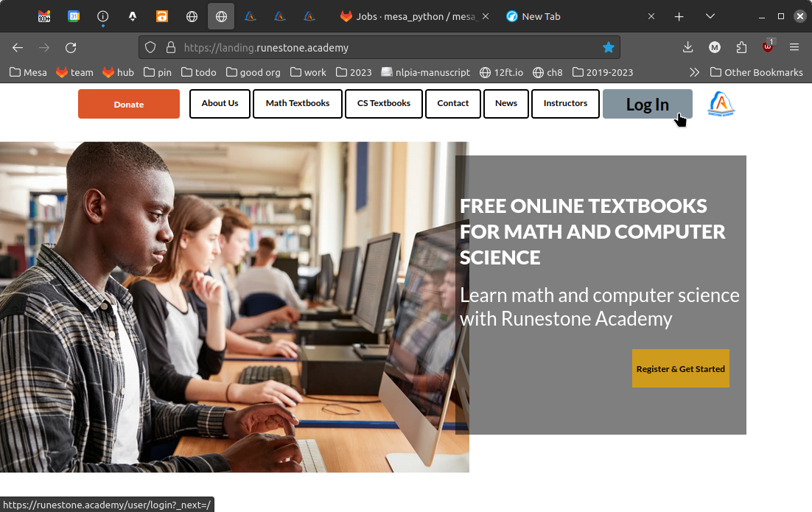Click the tracking protection shield icon

pos(150,47)
